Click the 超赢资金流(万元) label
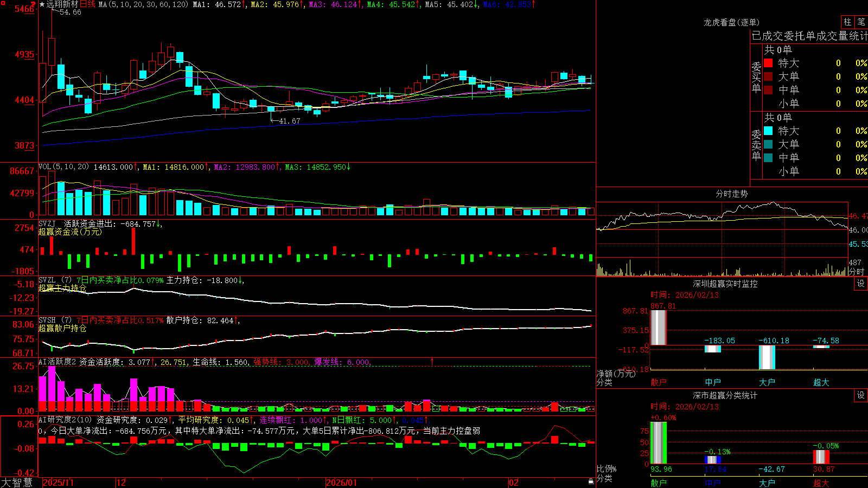Screen dimensions: 868x488 (x=70, y=232)
